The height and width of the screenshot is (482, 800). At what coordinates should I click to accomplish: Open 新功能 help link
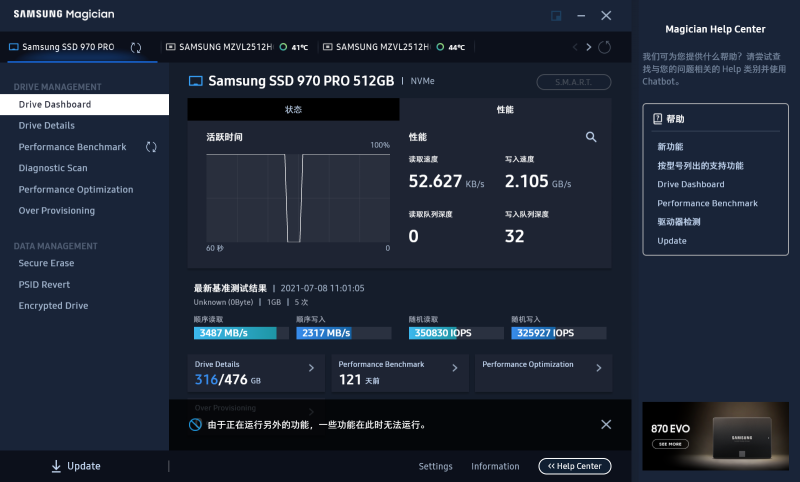tap(670, 147)
